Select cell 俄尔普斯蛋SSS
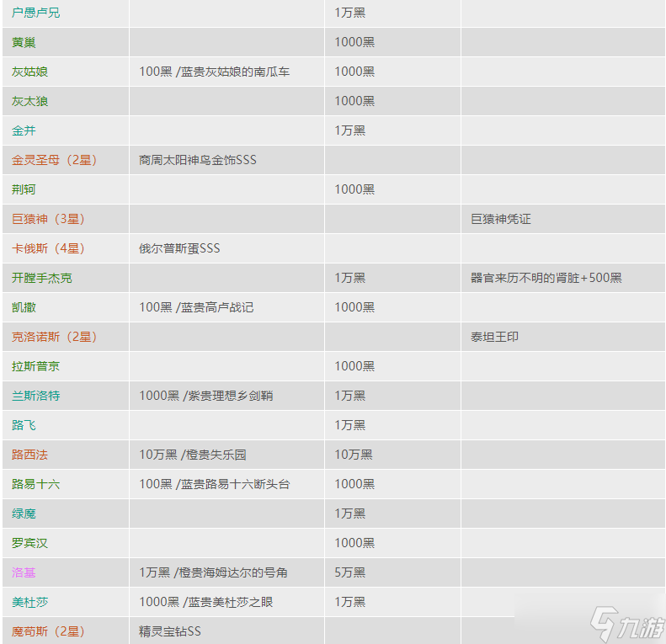The height and width of the screenshot is (644, 666). pyautogui.click(x=179, y=248)
